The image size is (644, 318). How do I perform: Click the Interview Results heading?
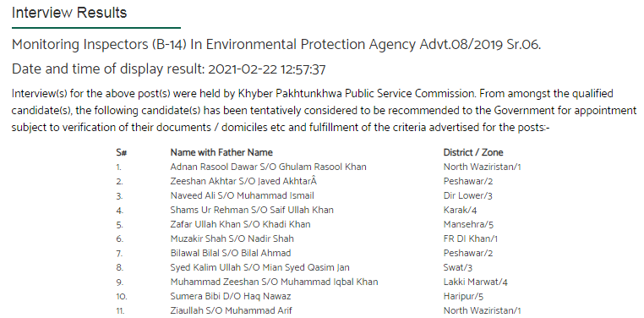69,13
